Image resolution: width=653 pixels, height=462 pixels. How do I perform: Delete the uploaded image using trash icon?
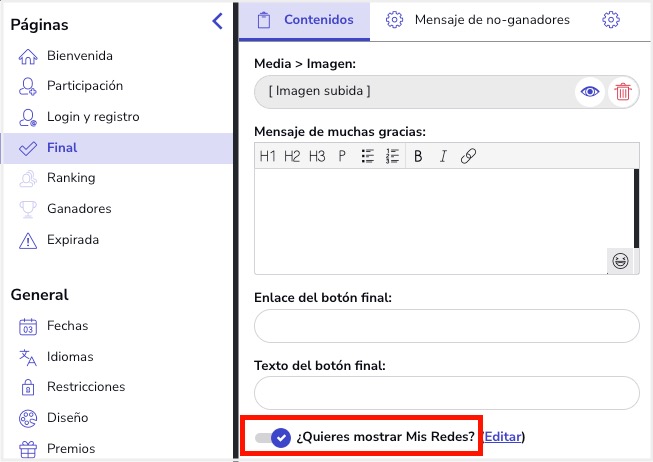click(x=623, y=91)
